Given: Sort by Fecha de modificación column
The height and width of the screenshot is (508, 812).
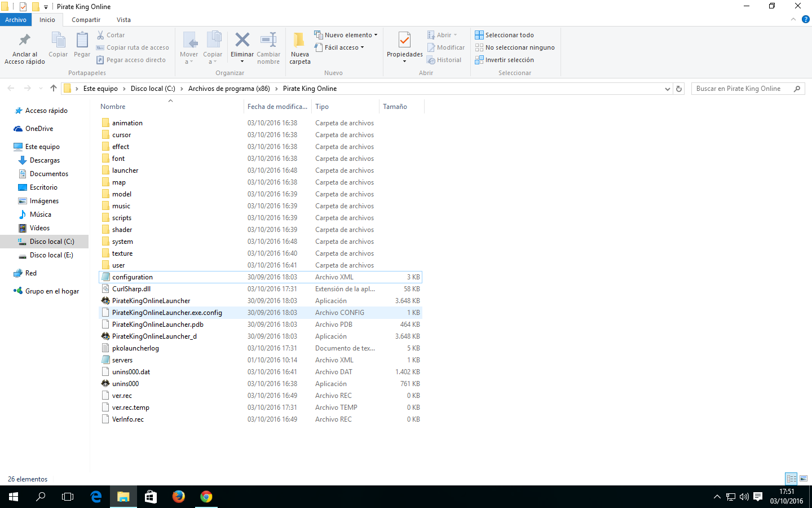Looking at the screenshot, I should click(x=277, y=107).
